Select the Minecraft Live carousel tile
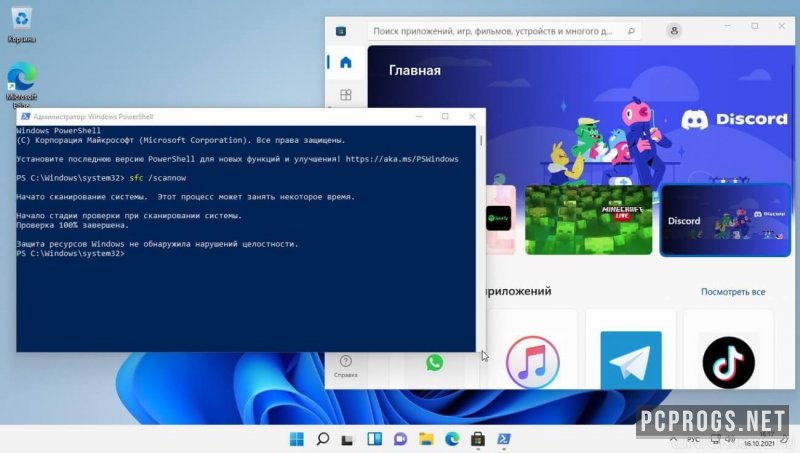 (x=588, y=220)
